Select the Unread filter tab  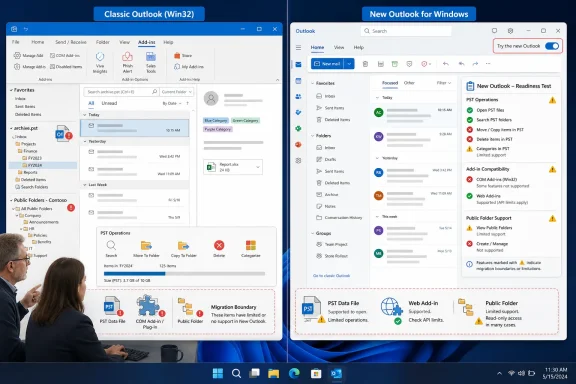[109, 103]
